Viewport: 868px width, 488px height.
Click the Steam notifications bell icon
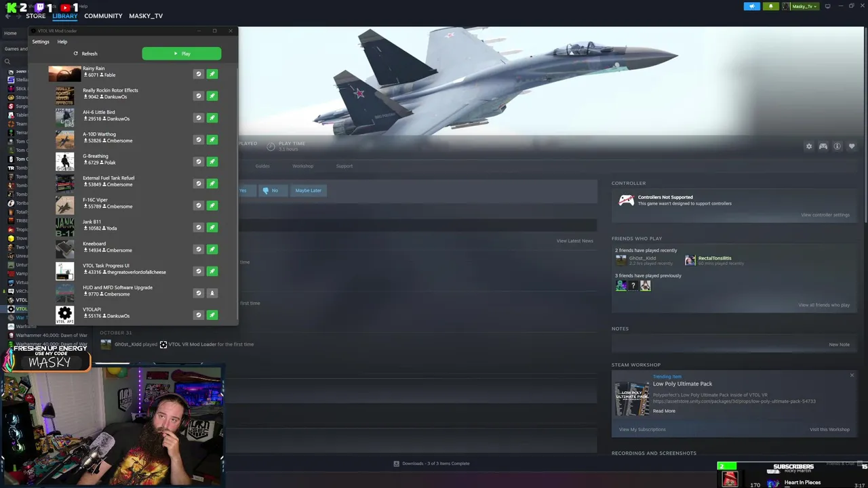(x=770, y=6)
